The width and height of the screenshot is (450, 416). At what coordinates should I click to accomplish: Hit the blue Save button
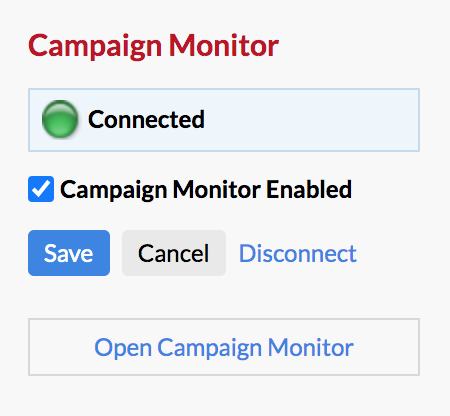(x=69, y=253)
